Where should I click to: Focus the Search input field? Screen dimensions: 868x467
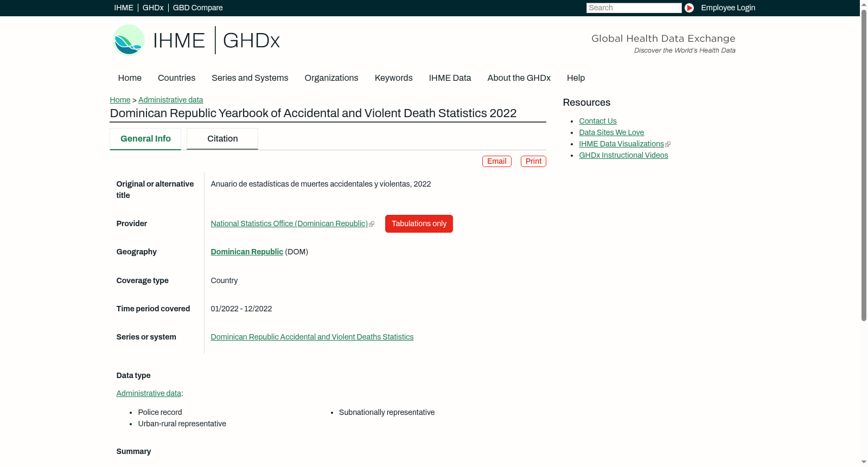634,8
